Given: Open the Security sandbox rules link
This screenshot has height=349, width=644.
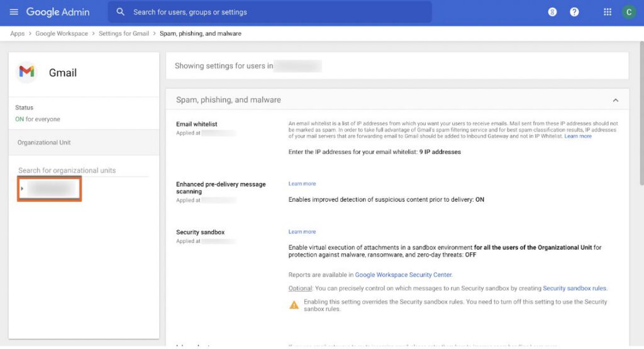Looking at the screenshot, I should 574,288.
